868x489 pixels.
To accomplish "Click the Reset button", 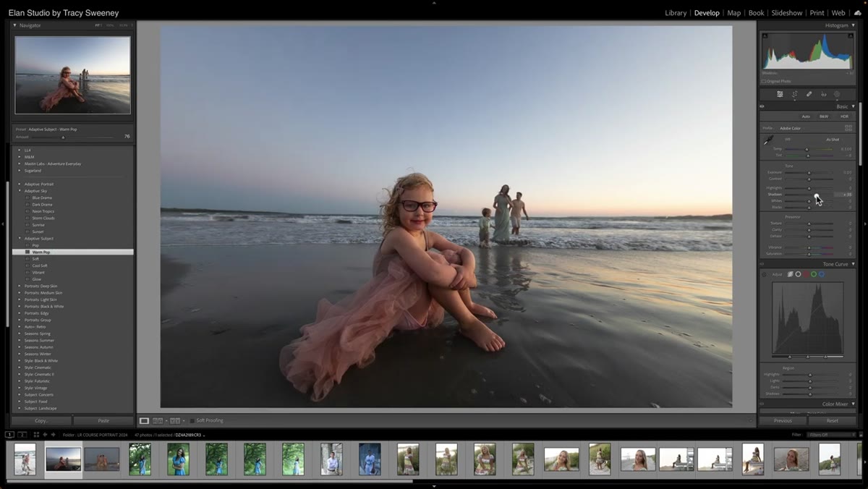I will pyautogui.click(x=833, y=420).
